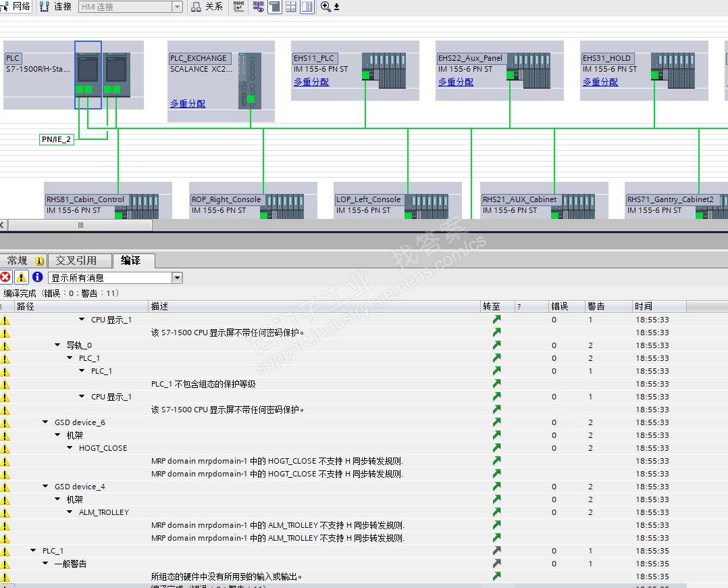Collapse the GSD device_4 tree node

[x=45, y=486]
